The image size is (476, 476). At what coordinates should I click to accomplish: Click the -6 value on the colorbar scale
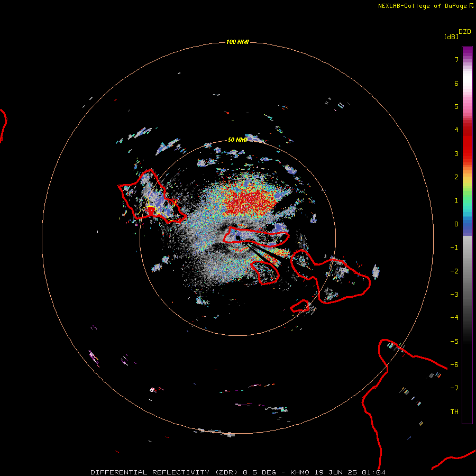pos(454,365)
